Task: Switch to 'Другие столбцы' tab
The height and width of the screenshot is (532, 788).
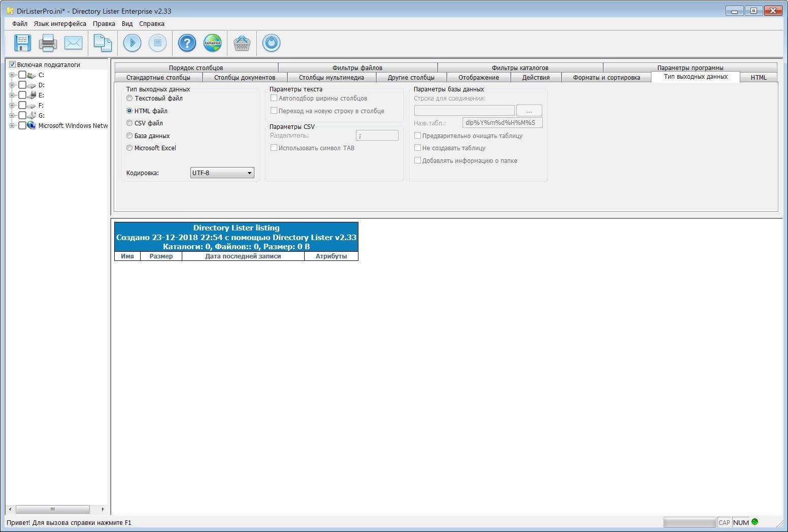Action: pos(411,78)
